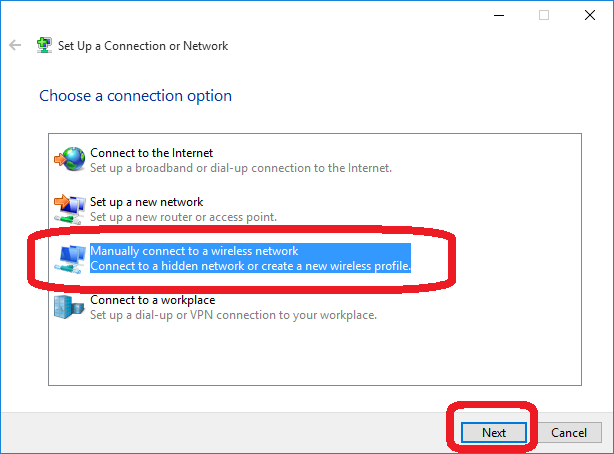This screenshot has height=454, width=614.
Task: Click the 'Set Up a Connection or Network' title text
Action: pos(143,46)
